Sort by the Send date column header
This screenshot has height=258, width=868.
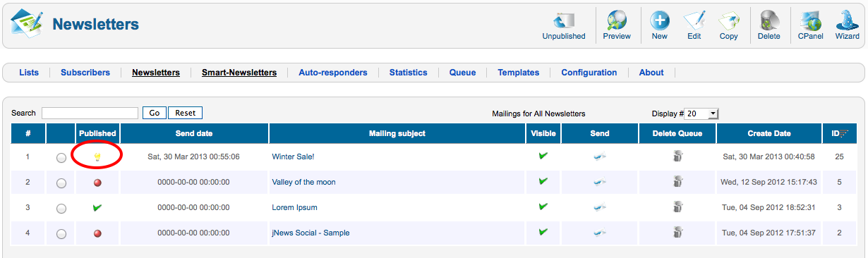194,133
